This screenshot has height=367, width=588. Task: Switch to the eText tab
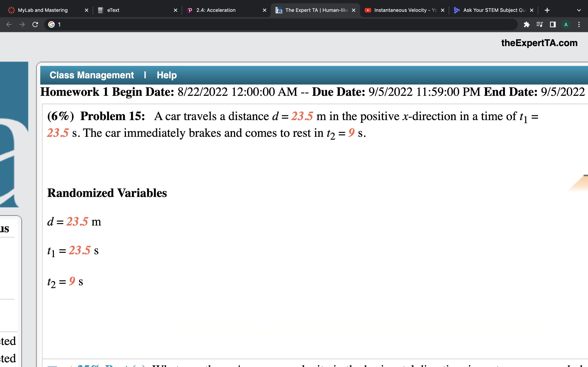pyautogui.click(x=113, y=10)
